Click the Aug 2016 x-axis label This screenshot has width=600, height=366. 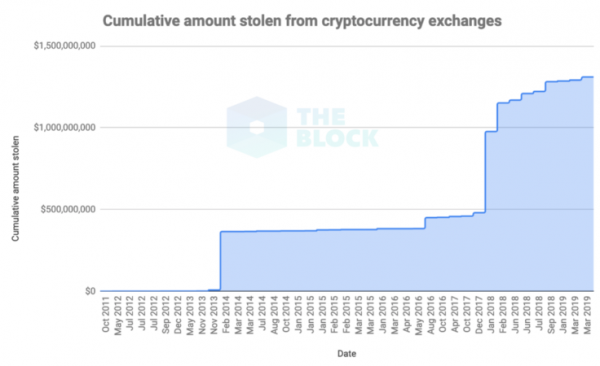coord(431,315)
